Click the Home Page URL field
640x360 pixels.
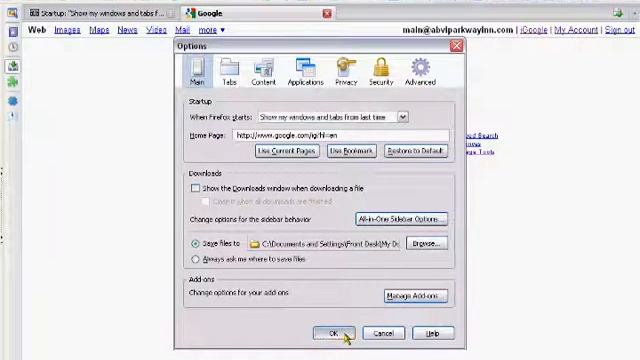[x=341, y=135]
